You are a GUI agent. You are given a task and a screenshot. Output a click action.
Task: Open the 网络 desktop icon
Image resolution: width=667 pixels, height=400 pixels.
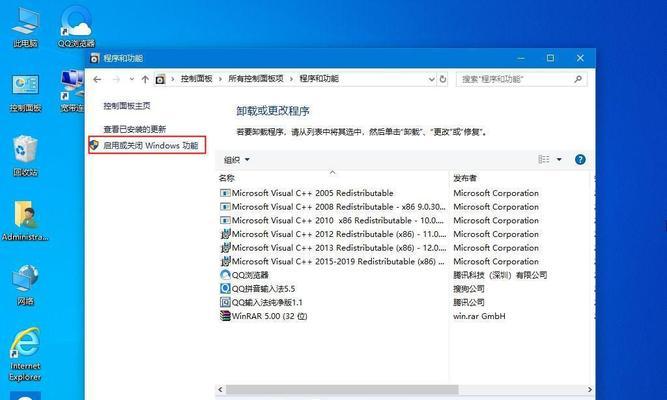click(26, 285)
